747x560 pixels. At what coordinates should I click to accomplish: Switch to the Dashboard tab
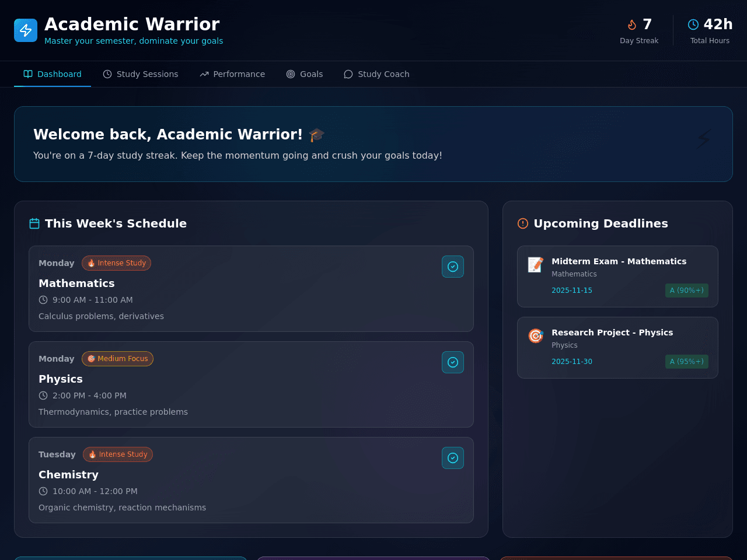tap(53, 74)
